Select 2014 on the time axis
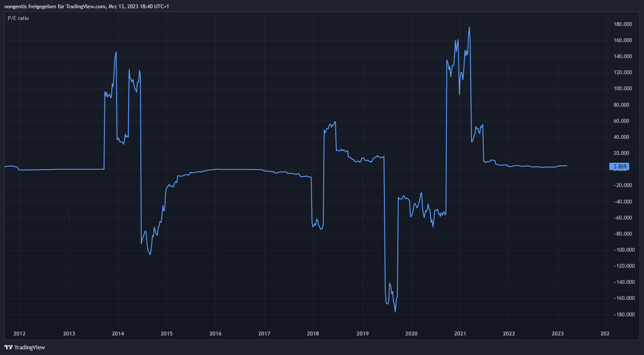644x355 pixels. [118, 334]
